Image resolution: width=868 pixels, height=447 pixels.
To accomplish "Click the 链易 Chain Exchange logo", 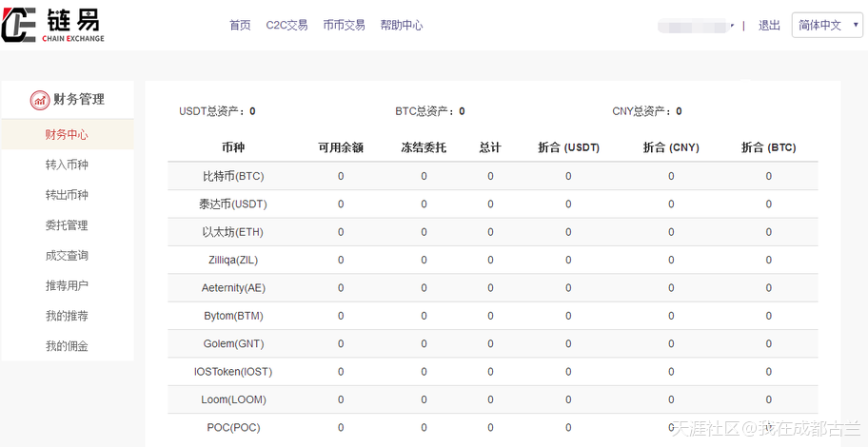I will tap(52, 25).
